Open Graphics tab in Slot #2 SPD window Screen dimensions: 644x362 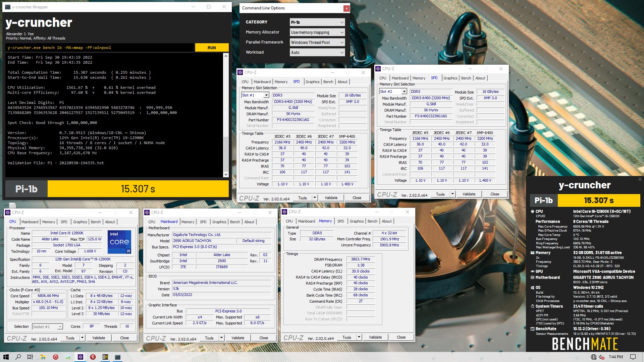click(450, 78)
